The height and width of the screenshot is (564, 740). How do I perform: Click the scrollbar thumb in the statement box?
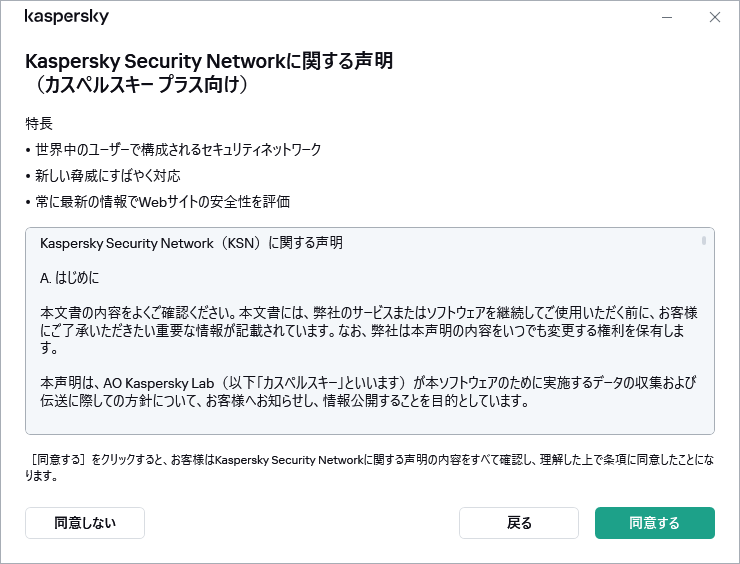704,241
